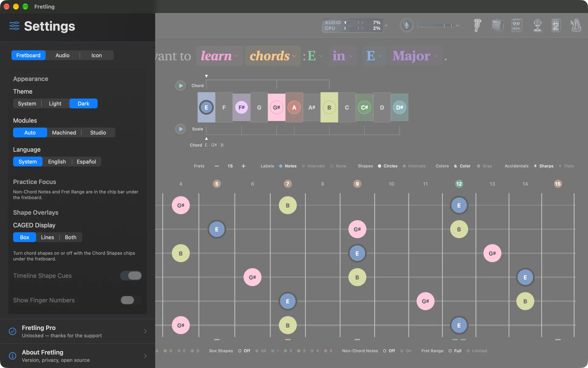Open the mixer faders module

556,25
